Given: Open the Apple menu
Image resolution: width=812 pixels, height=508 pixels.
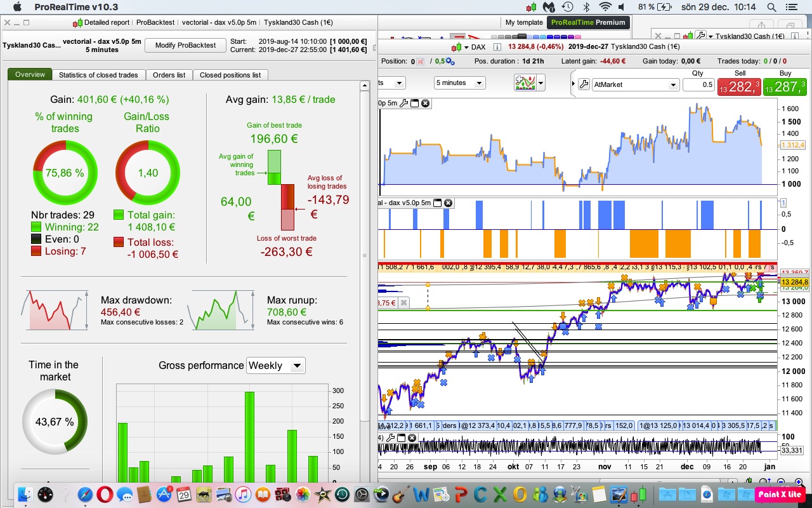Looking at the screenshot, I should (x=17, y=7).
